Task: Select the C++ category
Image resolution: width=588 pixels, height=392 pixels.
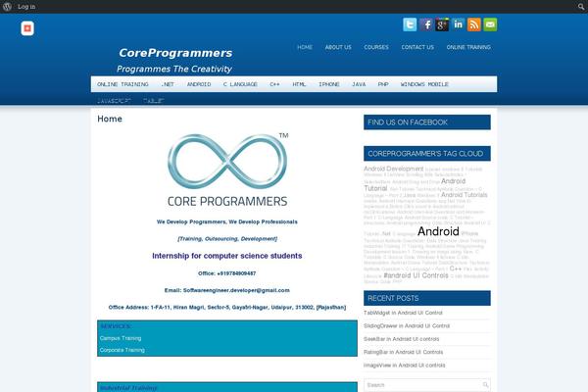Action: (274, 84)
